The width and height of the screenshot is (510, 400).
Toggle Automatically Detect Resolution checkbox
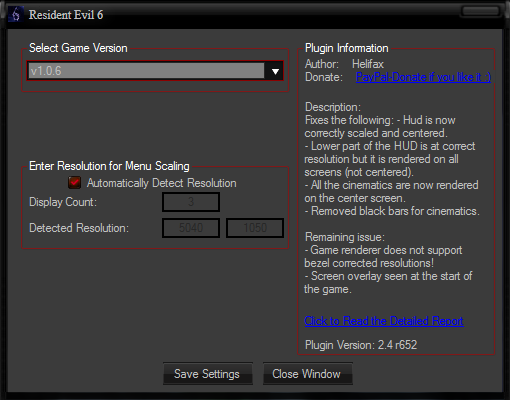[74, 183]
